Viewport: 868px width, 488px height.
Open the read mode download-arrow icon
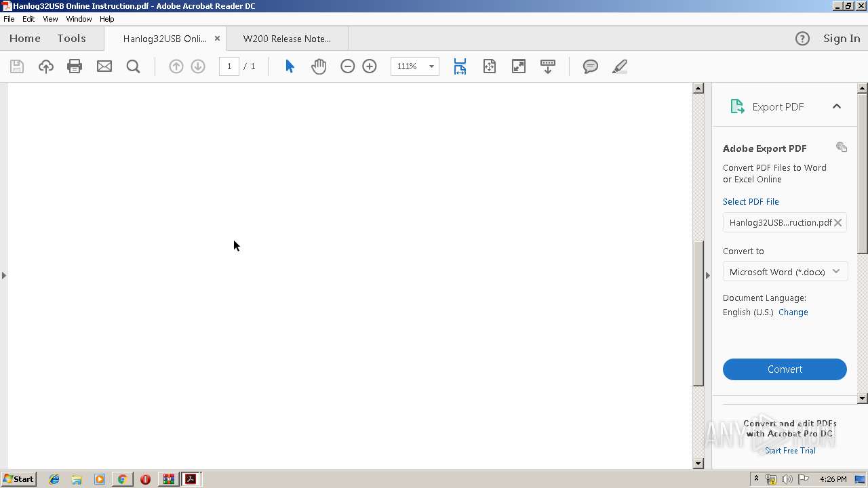point(547,66)
